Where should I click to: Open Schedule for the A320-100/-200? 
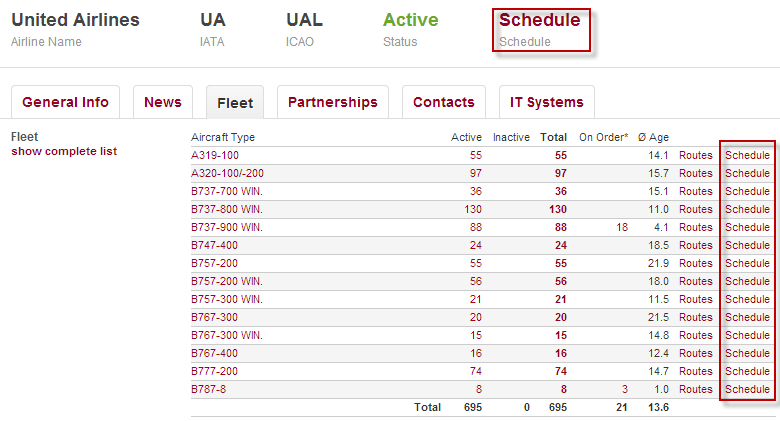pyautogui.click(x=747, y=173)
